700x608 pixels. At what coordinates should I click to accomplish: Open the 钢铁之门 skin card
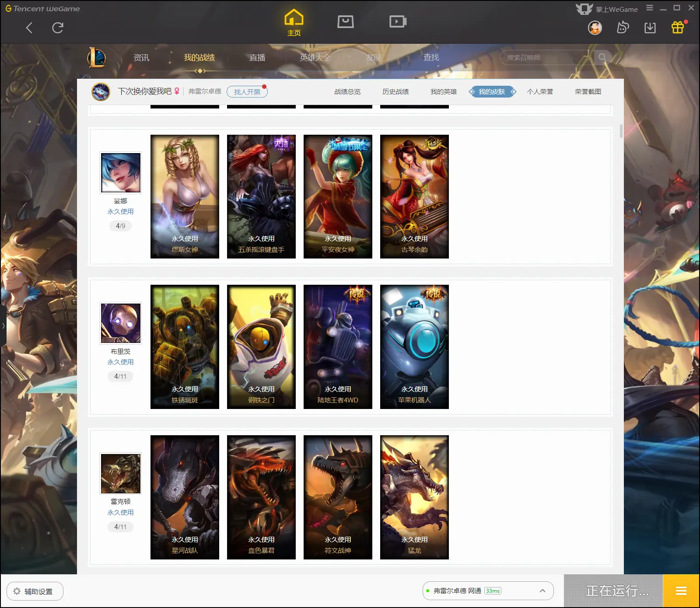[x=261, y=347]
